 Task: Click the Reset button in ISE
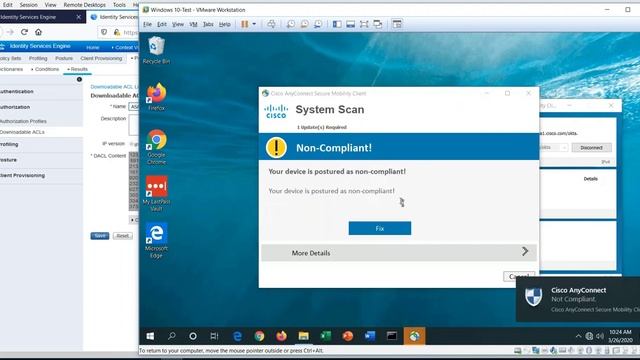(x=122, y=236)
